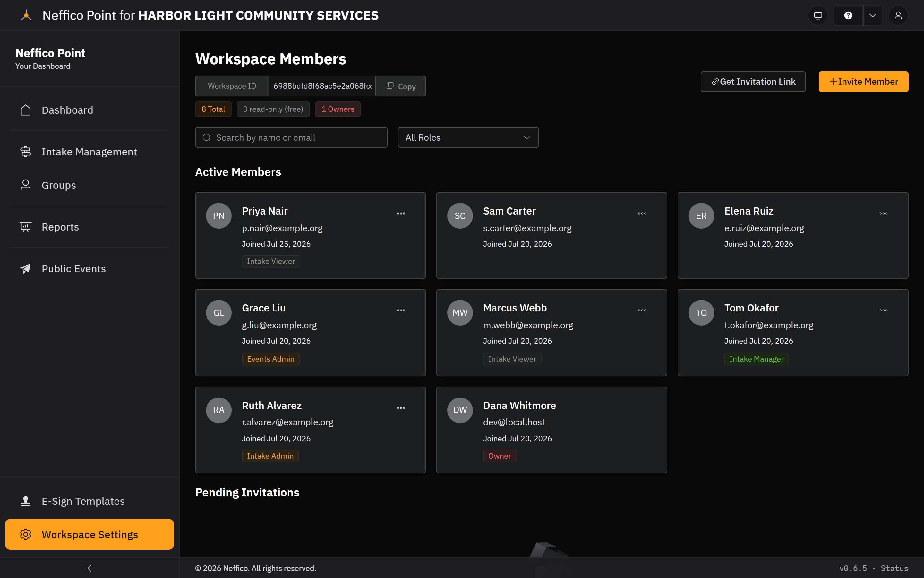The height and width of the screenshot is (578, 924).
Task: Click the Neffico logo icon in header
Action: click(26, 16)
